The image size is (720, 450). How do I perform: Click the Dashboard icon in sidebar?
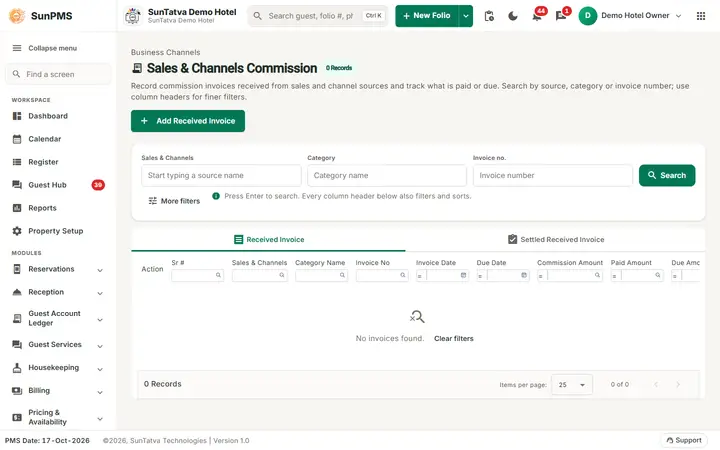click(17, 116)
